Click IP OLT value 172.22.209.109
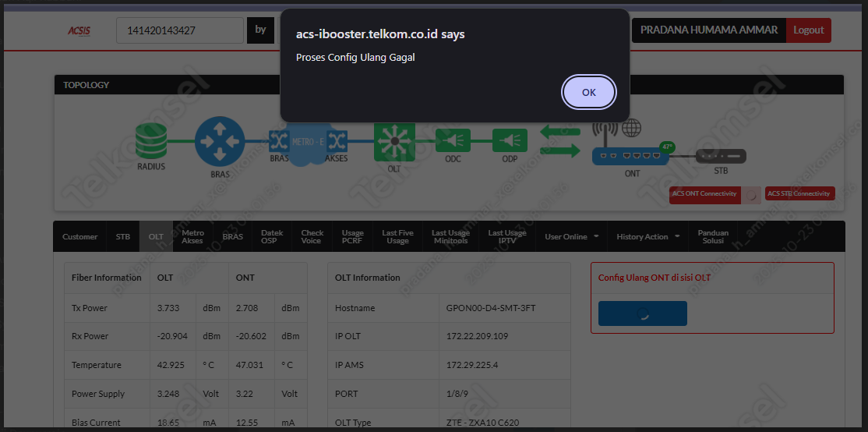 tap(477, 336)
